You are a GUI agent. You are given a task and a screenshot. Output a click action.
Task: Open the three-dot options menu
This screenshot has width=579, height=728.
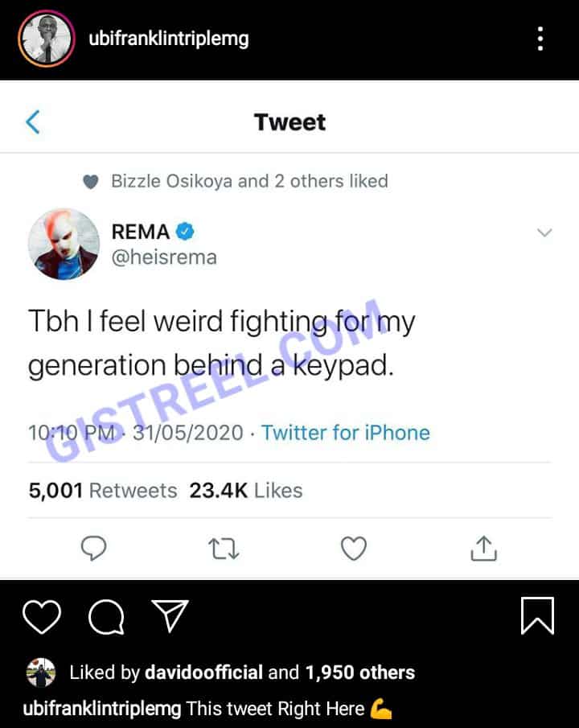click(540, 39)
